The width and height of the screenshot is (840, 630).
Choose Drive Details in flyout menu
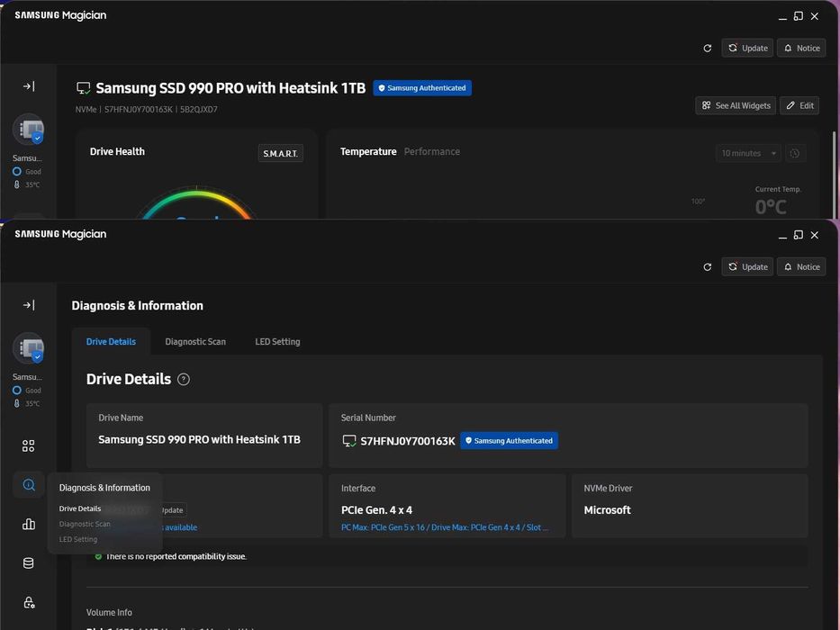pyautogui.click(x=80, y=508)
